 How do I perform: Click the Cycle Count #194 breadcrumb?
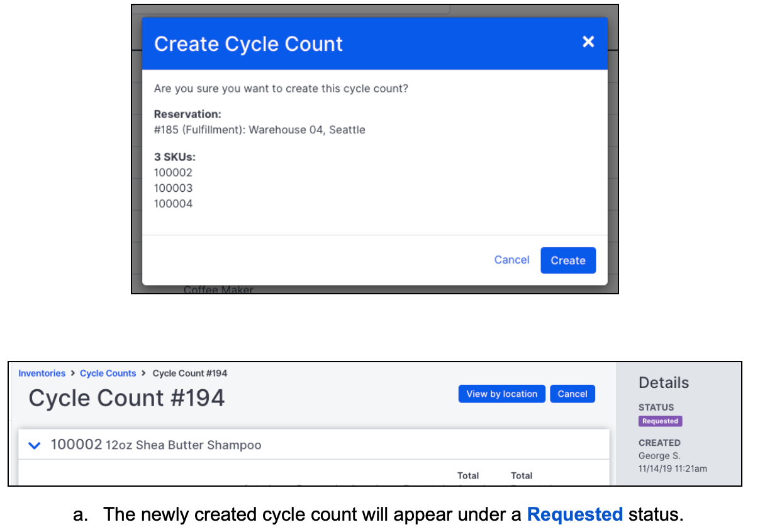pyautogui.click(x=189, y=373)
